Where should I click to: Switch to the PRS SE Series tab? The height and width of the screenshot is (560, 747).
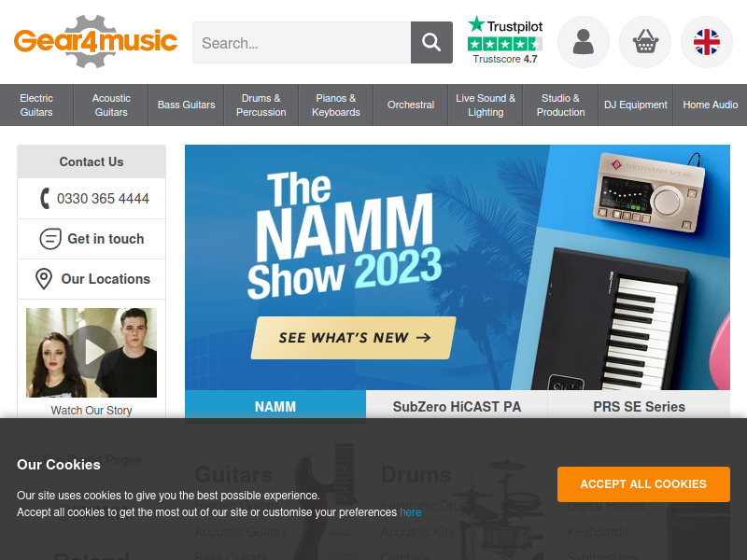pyautogui.click(x=639, y=407)
